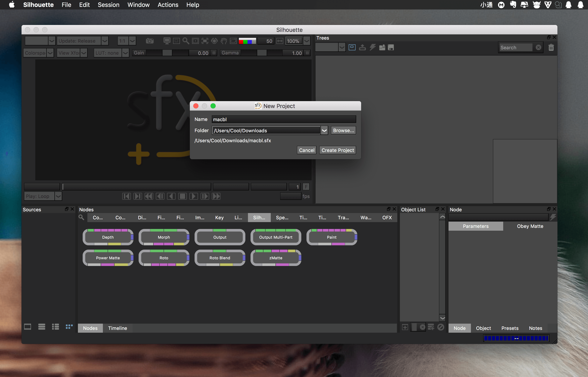Click the project Name input field

point(284,119)
